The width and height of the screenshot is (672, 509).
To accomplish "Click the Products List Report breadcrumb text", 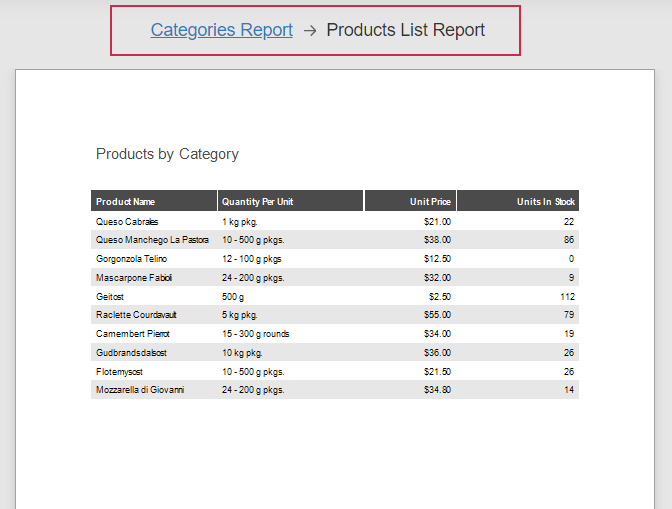I will tap(405, 30).
